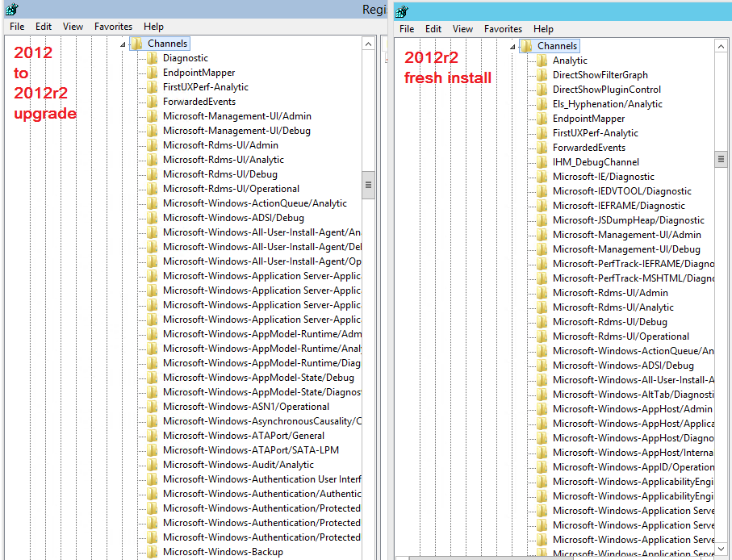732x560 pixels.
Task: Open the Favorites menu in left window
Action: (x=113, y=27)
